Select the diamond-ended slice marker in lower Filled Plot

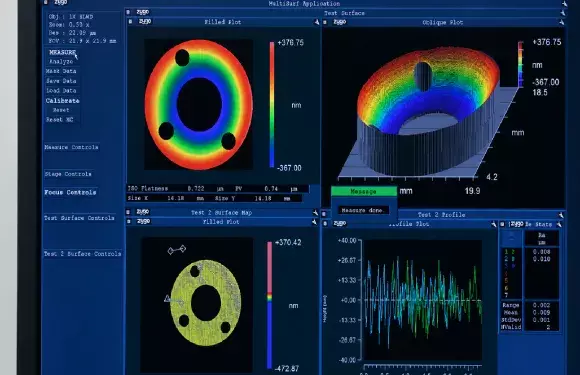(176, 250)
